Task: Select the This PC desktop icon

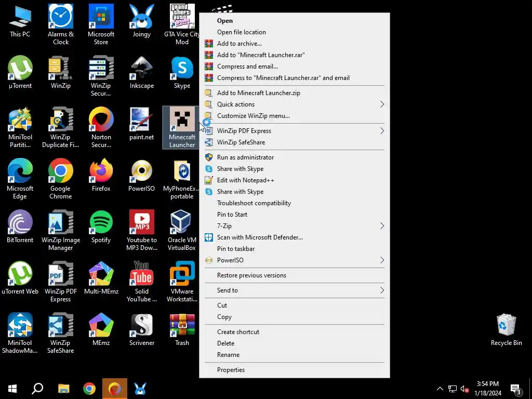Action: [x=20, y=21]
